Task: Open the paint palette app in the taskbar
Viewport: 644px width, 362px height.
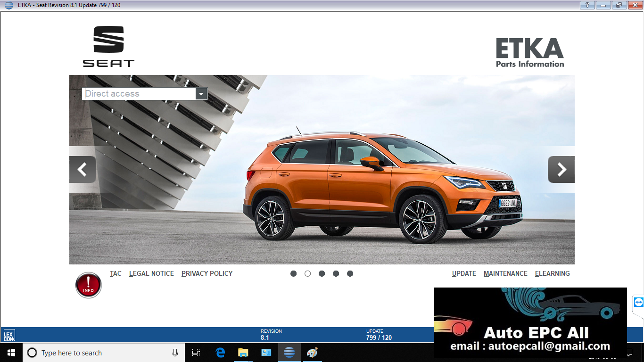Action: pyautogui.click(x=312, y=352)
